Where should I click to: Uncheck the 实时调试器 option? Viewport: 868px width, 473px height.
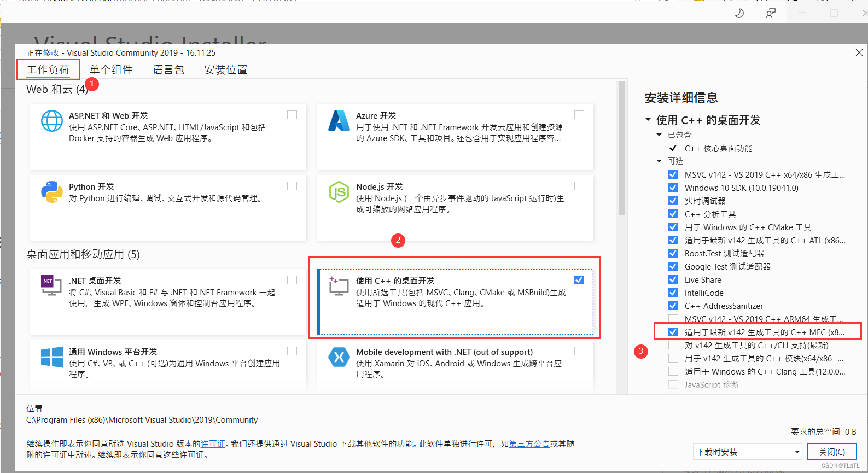pos(673,201)
